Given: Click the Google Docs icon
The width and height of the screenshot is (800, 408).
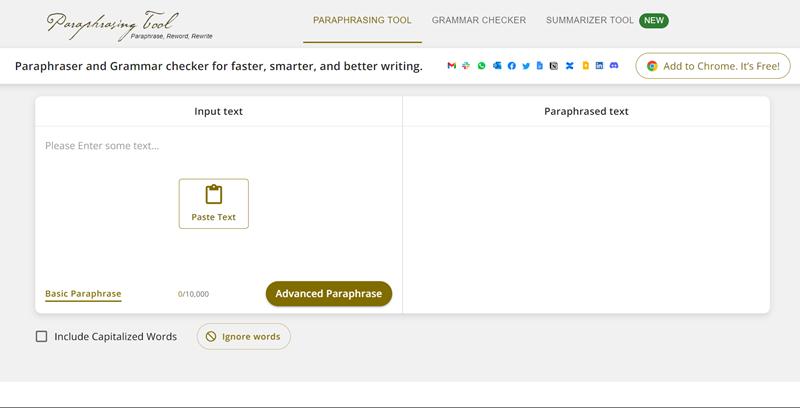Looking at the screenshot, I should (x=540, y=65).
